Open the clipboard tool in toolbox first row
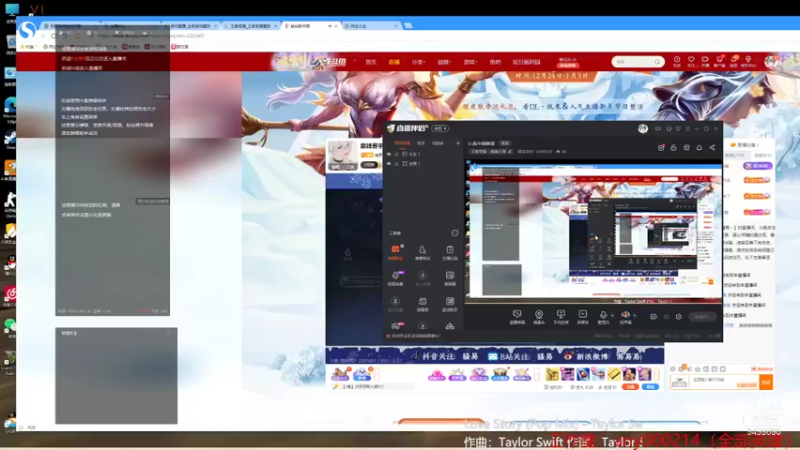Image resolution: width=800 pixels, height=450 pixels. coord(450,252)
